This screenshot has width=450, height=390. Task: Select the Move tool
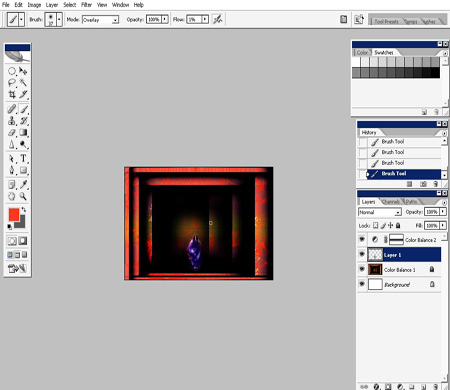(23, 71)
